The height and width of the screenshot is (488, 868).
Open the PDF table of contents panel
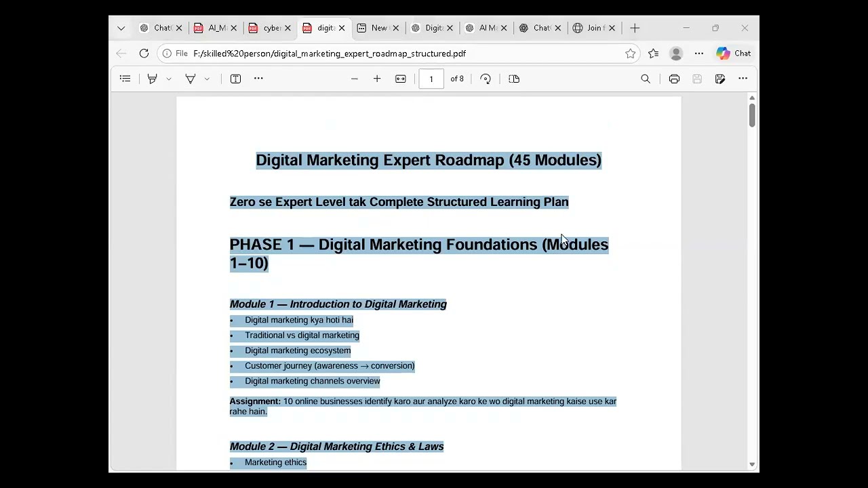(125, 79)
